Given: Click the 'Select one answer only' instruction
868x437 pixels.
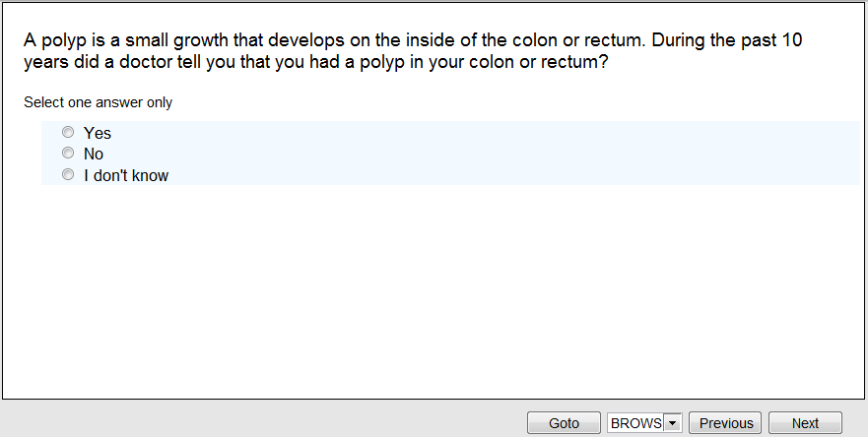Looking at the screenshot, I should (99, 102).
